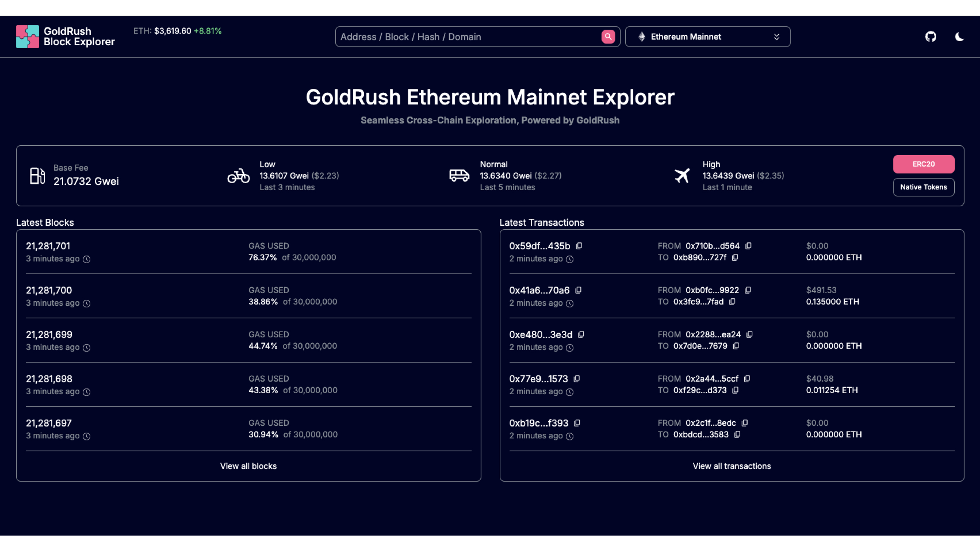Click clock icon for block 21,281,701
This screenshot has height=551, width=980.
[x=87, y=259]
